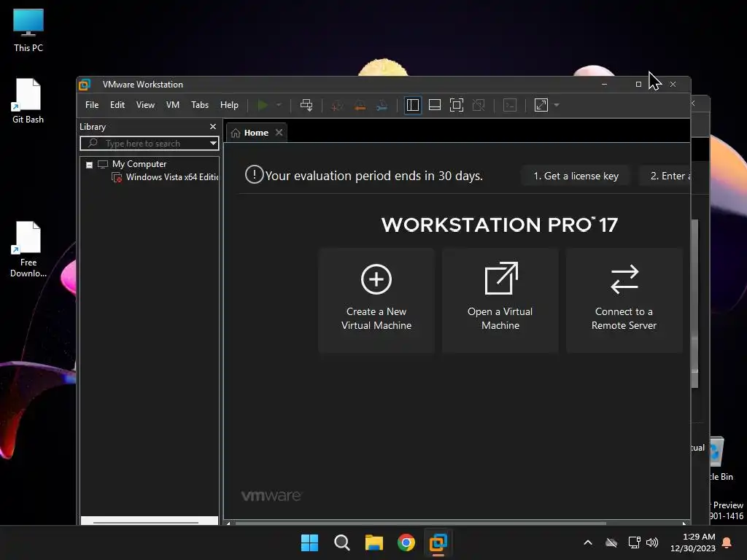Click the console view toolbar icon
This screenshot has height=560, width=747.
510,105
